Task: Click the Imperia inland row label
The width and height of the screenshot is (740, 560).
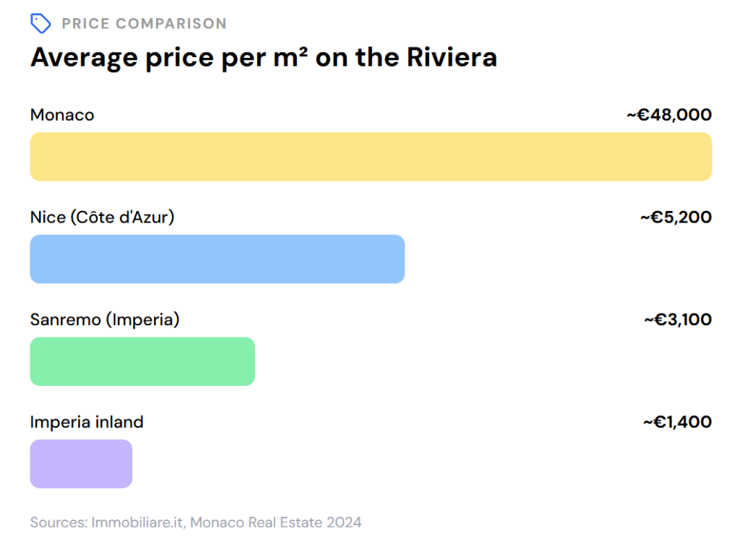Action: 87,422
